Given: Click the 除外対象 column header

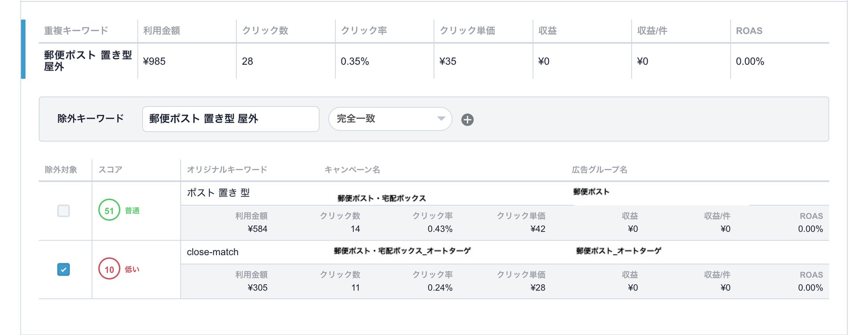Looking at the screenshot, I should (x=61, y=170).
